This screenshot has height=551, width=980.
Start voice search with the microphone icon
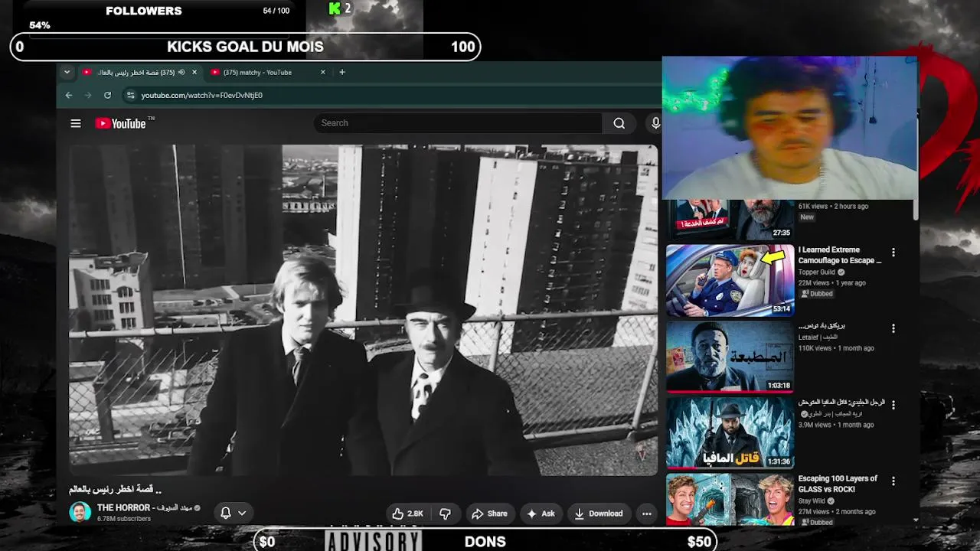[x=655, y=123]
